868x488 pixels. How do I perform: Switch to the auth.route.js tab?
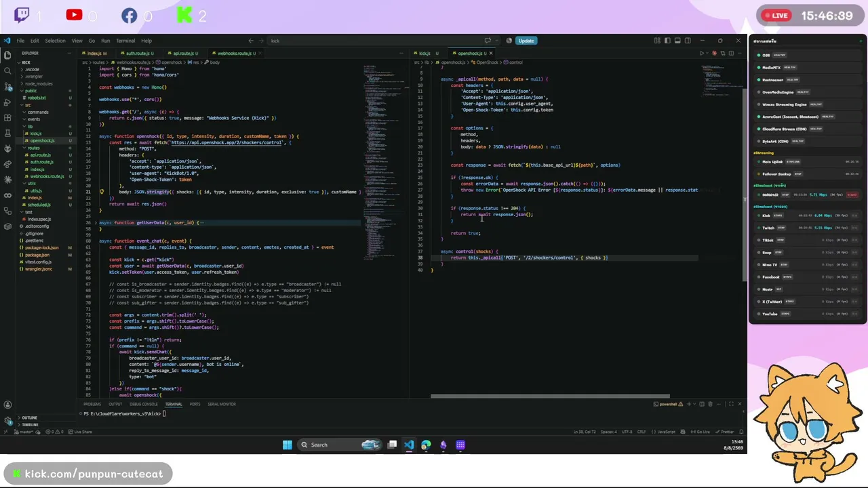point(138,53)
